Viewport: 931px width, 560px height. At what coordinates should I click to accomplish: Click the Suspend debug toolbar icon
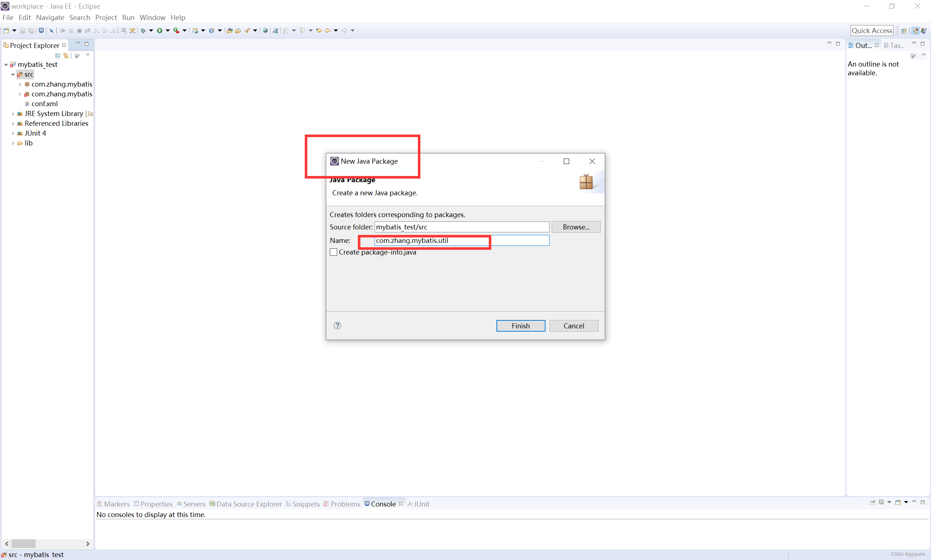click(71, 31)
